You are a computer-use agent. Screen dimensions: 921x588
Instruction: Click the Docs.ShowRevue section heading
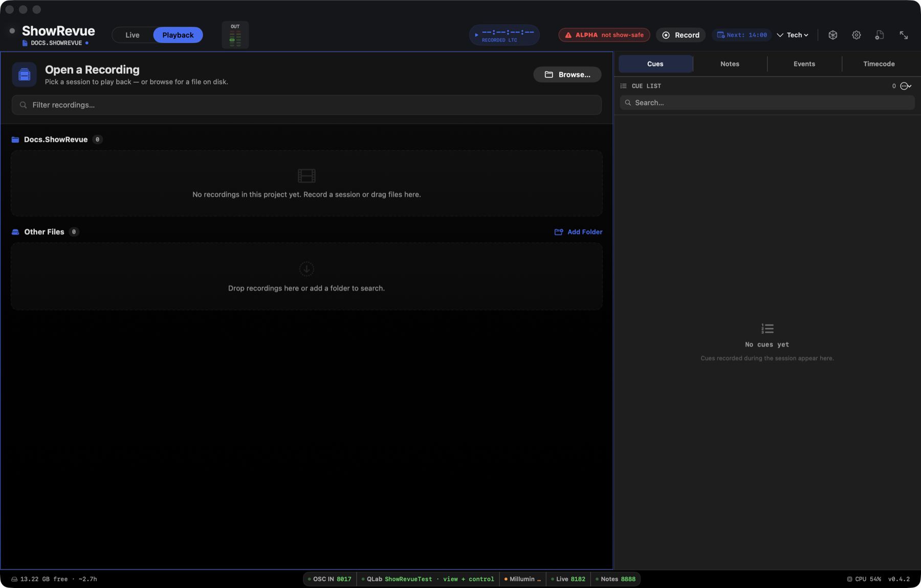tap(56, 140)
